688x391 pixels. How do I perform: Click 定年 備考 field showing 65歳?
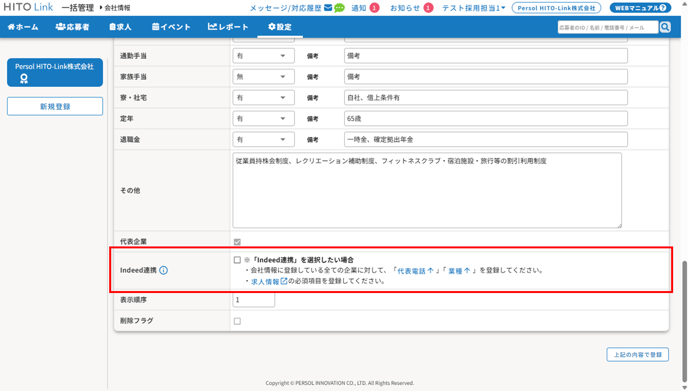click(486, 118)
